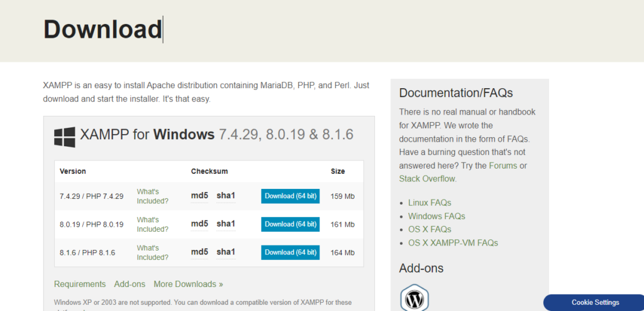The image size is (644, 311).
Task: Click the 8.0.19 / PHP 8.0.19 cell
Action: [92, 225]
